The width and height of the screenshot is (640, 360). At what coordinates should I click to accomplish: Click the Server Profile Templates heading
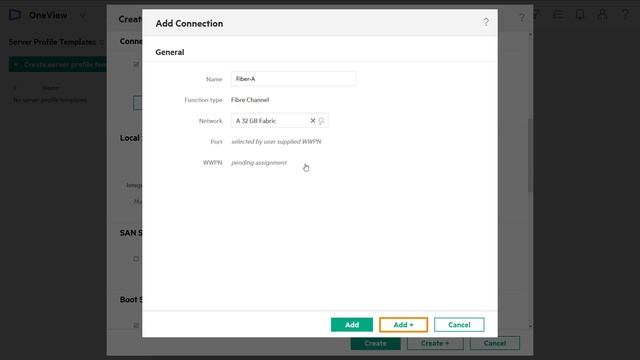pos(52,42)
